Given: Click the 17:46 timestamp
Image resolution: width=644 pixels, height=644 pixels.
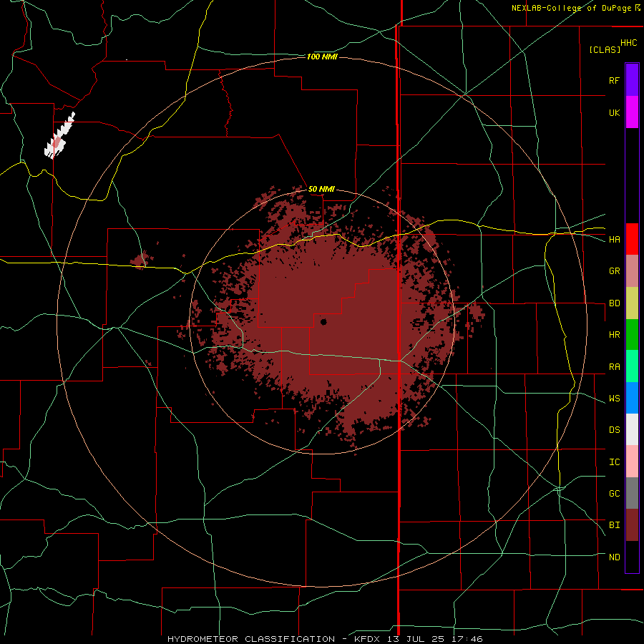Looking at the screenshot, I should pos(466,639).
